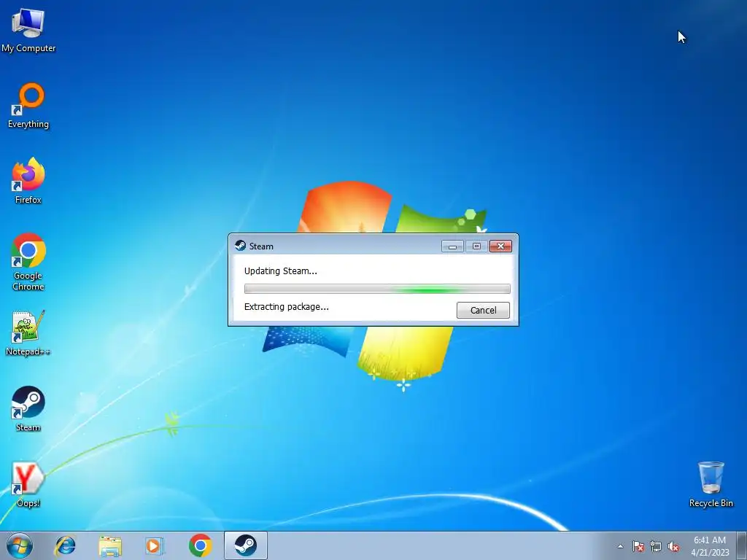Minimize the Steam updater window
Image resolution: width=747 pixels, height=560 pixels.
452,246
